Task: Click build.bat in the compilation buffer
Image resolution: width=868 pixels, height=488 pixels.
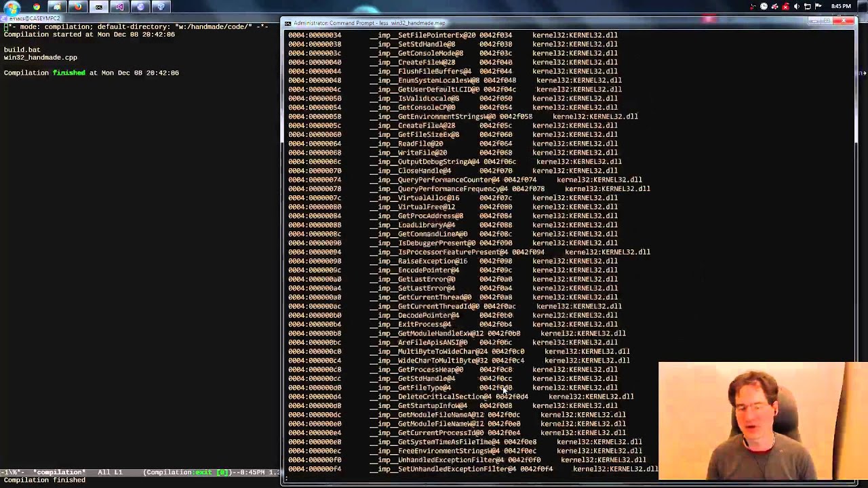Action: pos(22,49)
